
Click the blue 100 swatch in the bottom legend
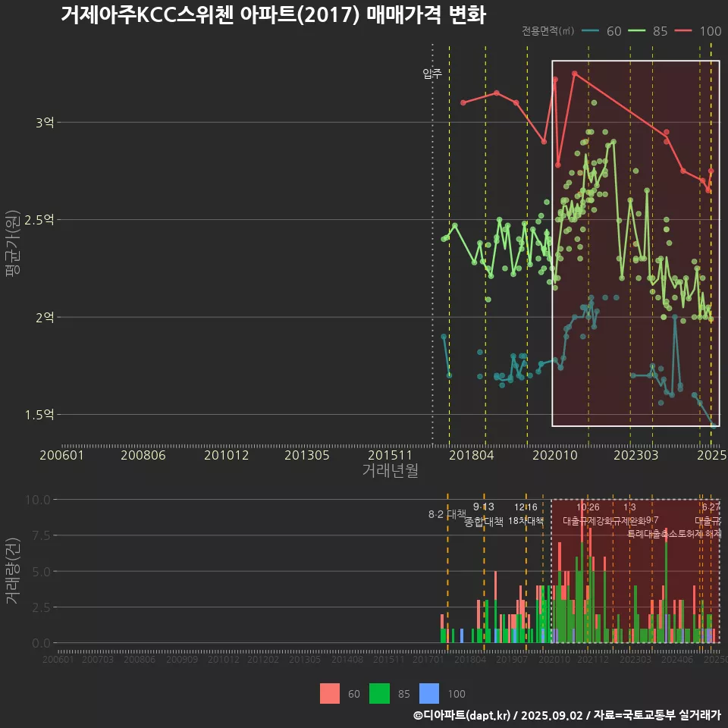tap(429, 694)
